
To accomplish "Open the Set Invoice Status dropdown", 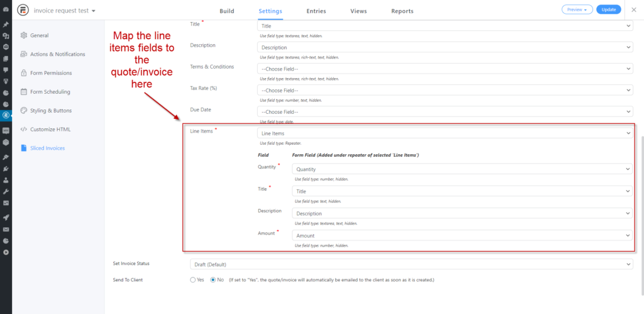I will [411, 264].
